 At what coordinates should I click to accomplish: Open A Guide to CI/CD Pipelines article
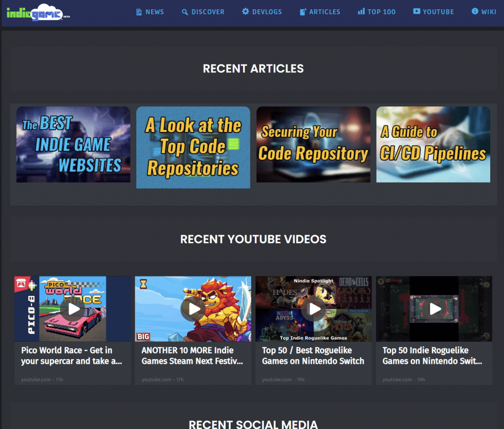pyautogui.click(x=433, y=144)
